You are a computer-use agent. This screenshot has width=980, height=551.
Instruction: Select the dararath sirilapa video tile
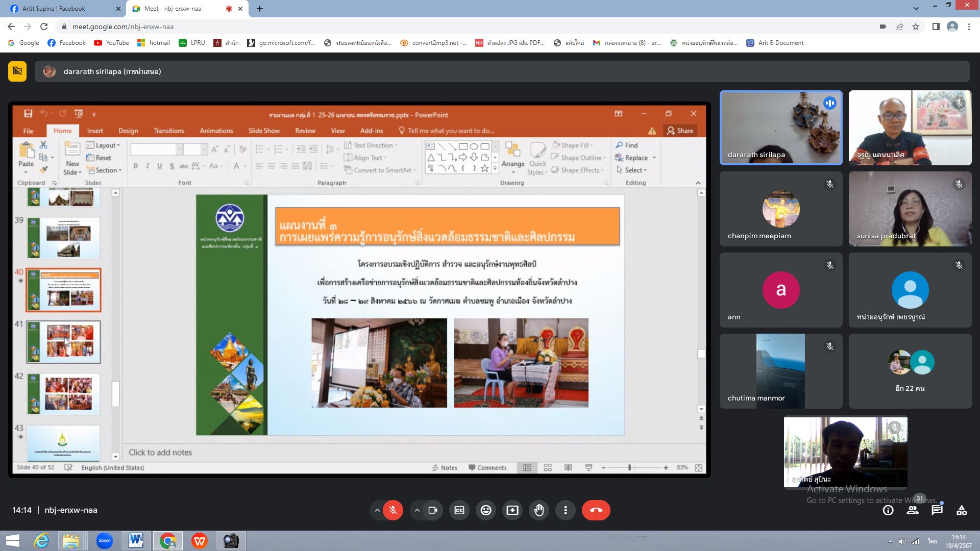pos(781,128)
